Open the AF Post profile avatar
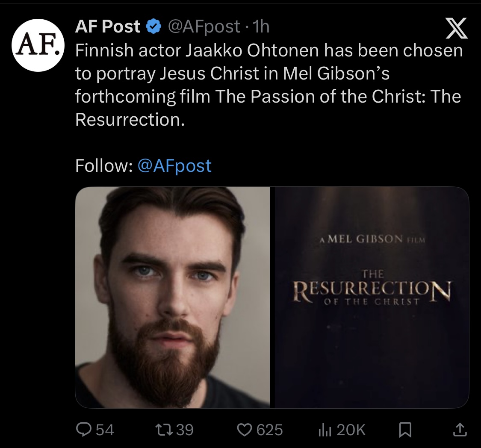 pos(38,45)
